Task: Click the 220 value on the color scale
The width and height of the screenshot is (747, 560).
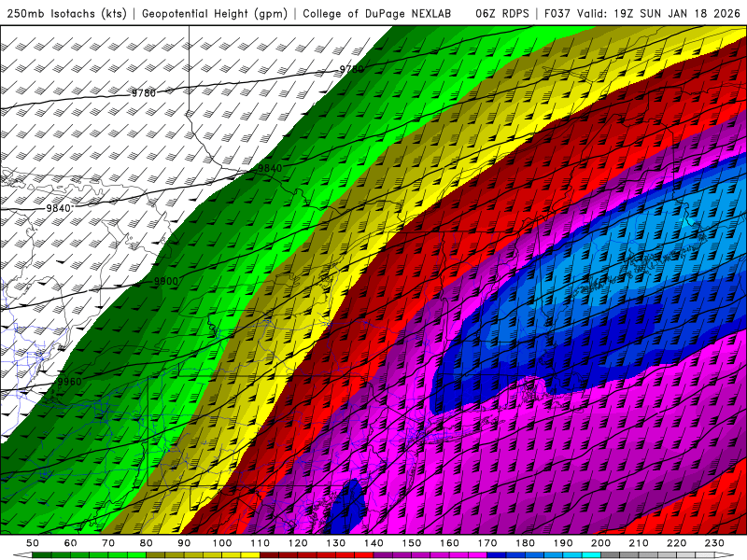Action: click(x=677, y=543)
